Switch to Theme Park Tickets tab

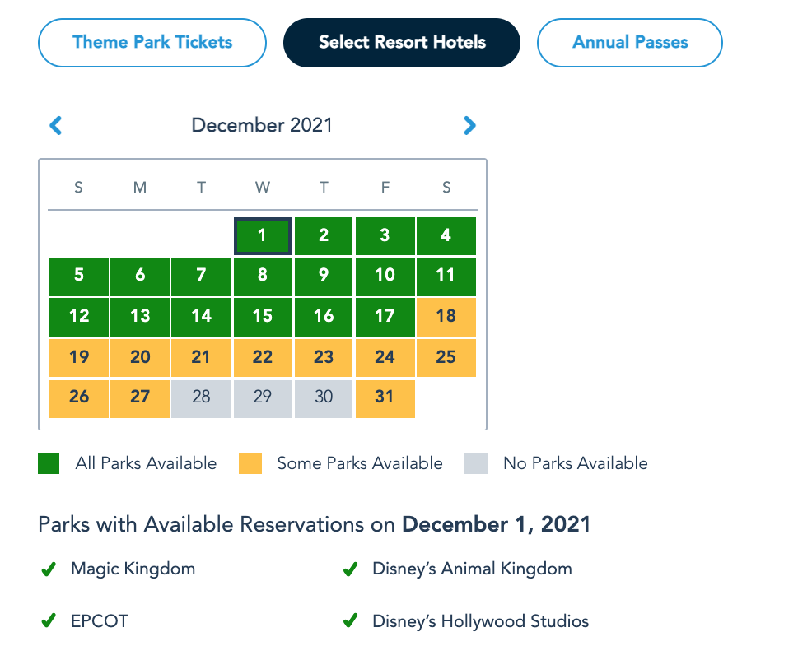point(152,43)
